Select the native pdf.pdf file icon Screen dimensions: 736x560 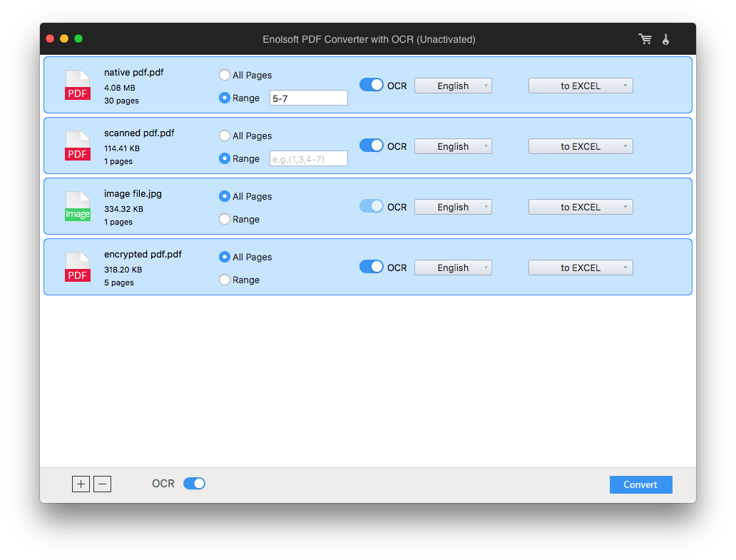78,85
